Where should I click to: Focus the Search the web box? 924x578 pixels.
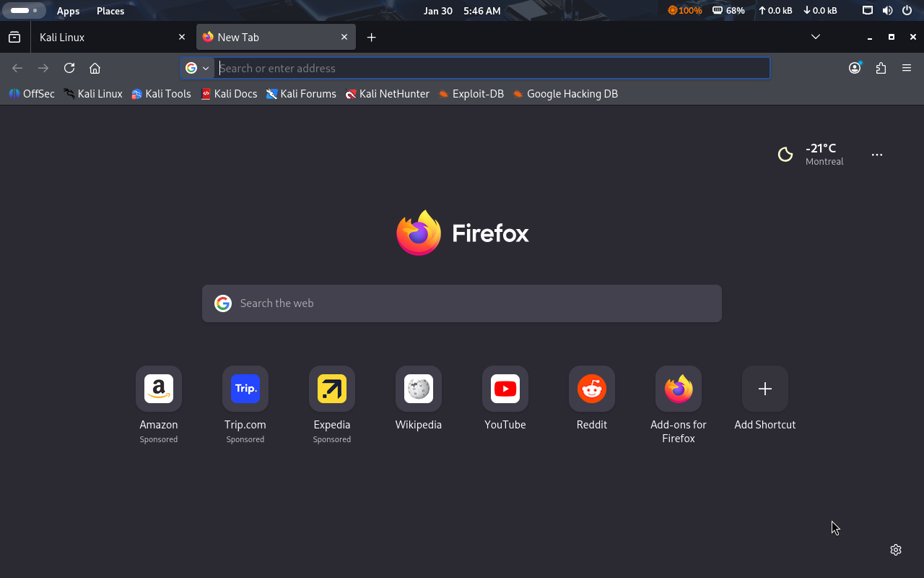(462, 303)
